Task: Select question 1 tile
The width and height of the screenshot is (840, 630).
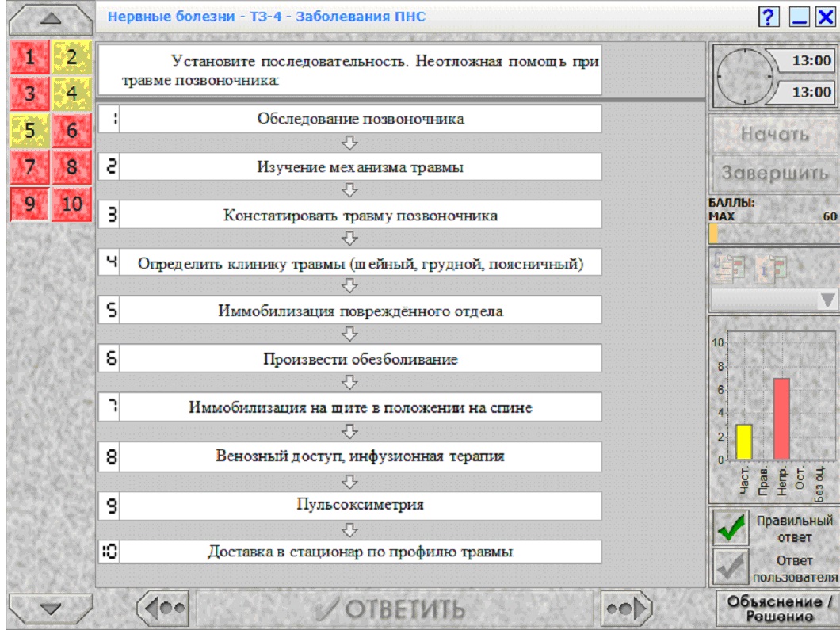Action: [x=30, y=57]
